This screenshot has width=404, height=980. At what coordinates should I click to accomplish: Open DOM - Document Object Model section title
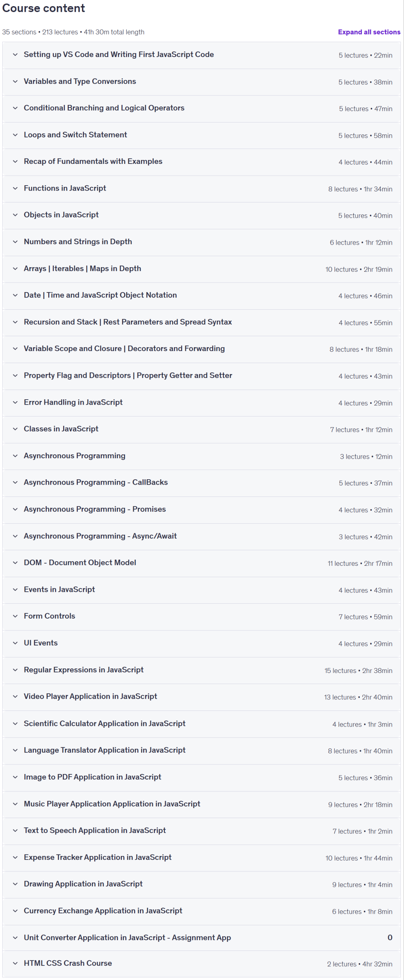(80, 563)
